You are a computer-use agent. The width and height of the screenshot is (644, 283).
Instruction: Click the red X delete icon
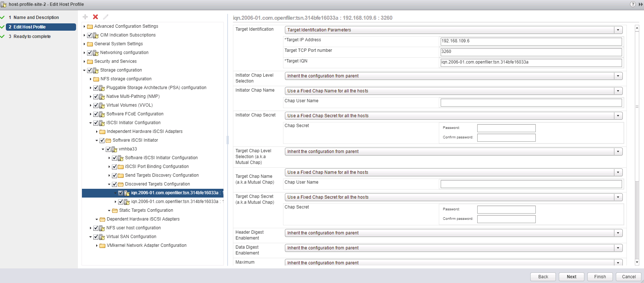[95, 17]
